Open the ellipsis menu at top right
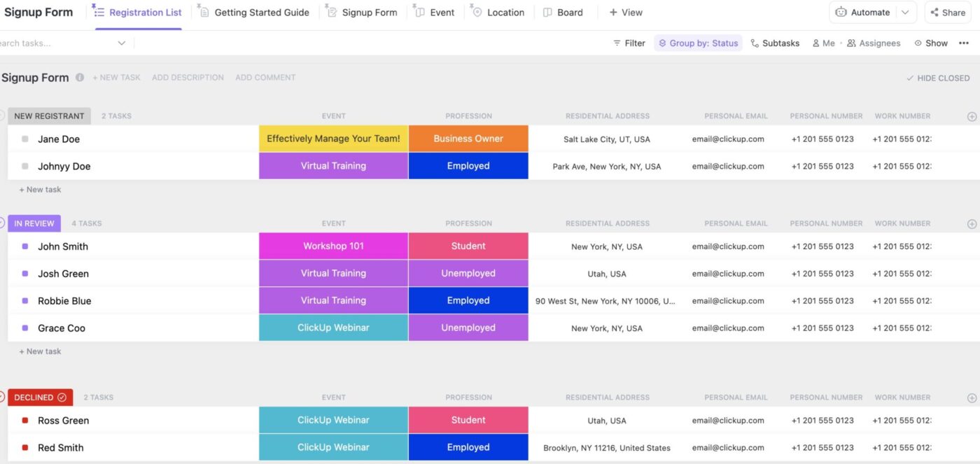This screenshot has height=464, width=980. point(964,43)
